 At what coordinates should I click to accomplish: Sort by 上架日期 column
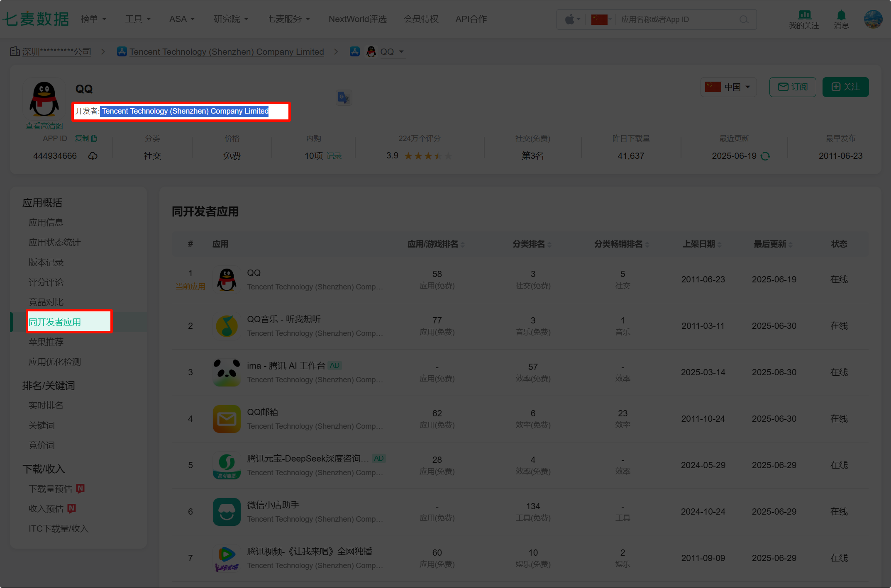[719, 244]
